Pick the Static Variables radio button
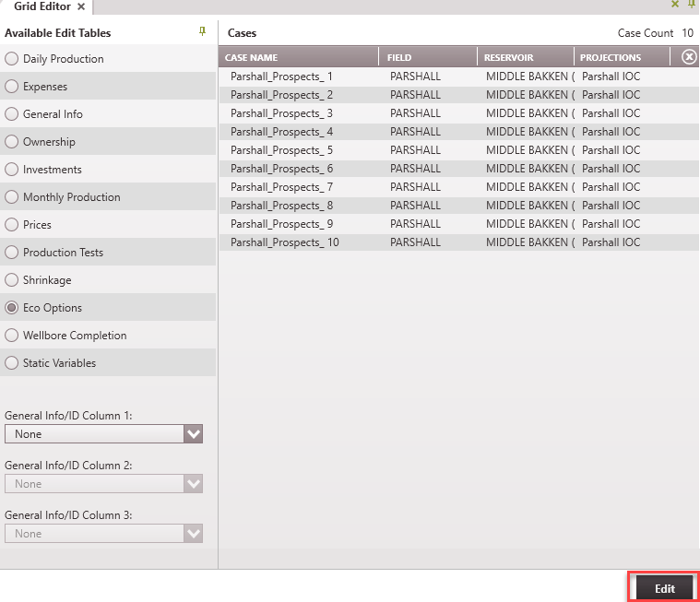The width and height of the screenshot is (700, 602). (x=12, y=363)
